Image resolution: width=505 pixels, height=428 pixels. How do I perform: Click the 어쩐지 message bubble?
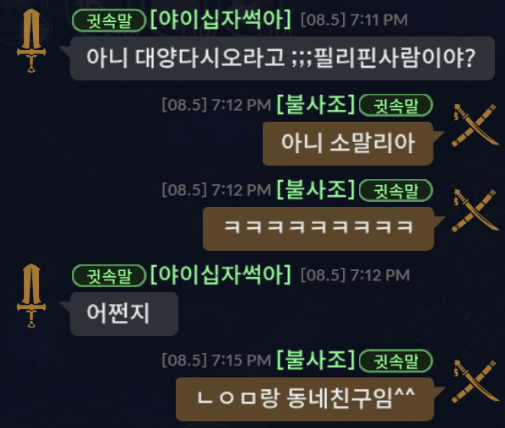coord(124,314)
